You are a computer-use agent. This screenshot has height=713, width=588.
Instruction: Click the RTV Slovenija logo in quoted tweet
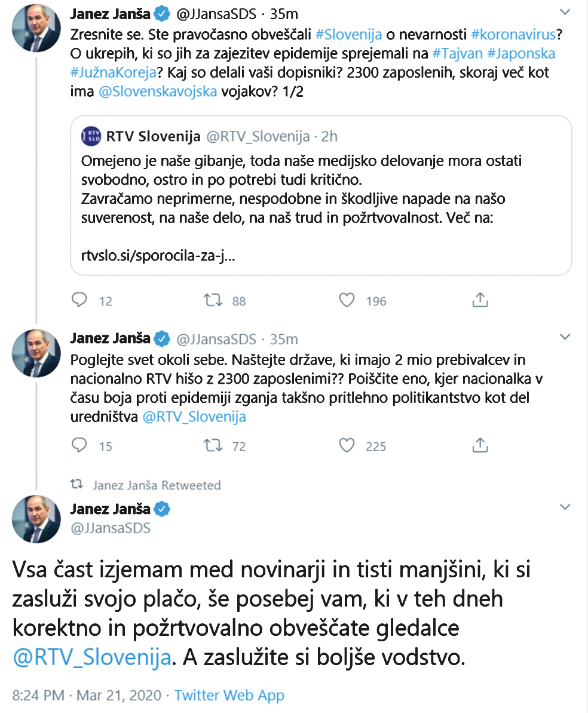pyautogui.click(x=91, y=137)
